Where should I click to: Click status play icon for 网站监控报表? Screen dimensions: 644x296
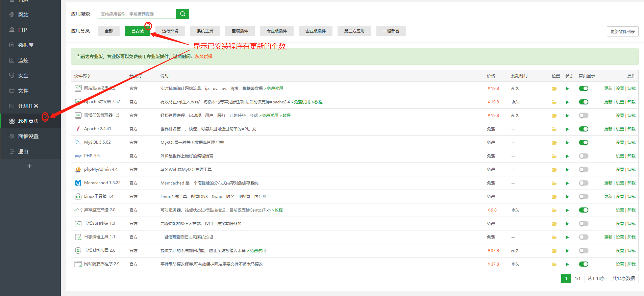[x=567, y=89]
